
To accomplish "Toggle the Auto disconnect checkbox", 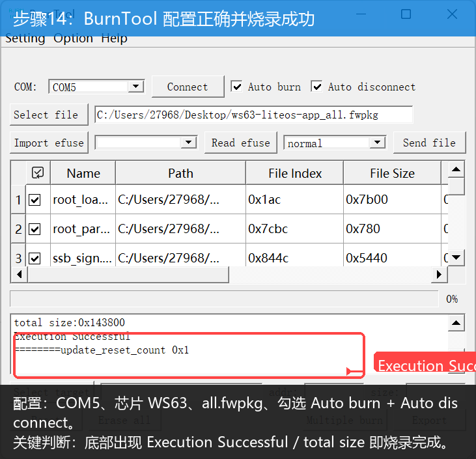I will (x=316, y=87).
